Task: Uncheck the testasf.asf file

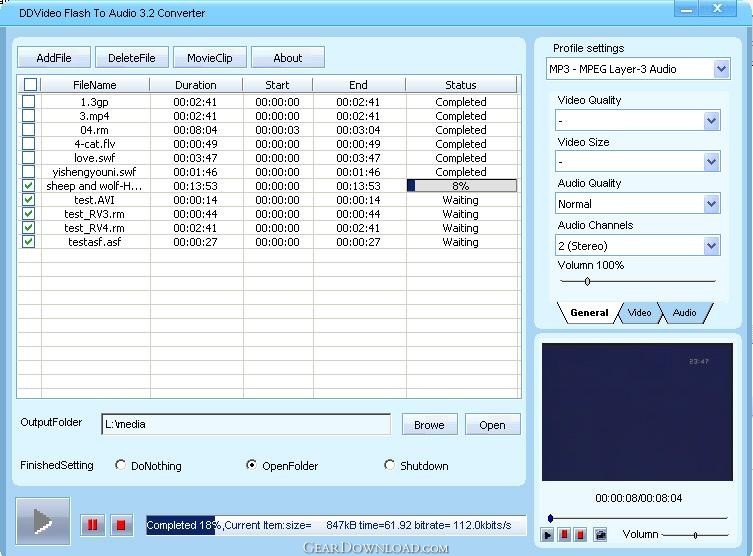Action: (x=28, y=241)
